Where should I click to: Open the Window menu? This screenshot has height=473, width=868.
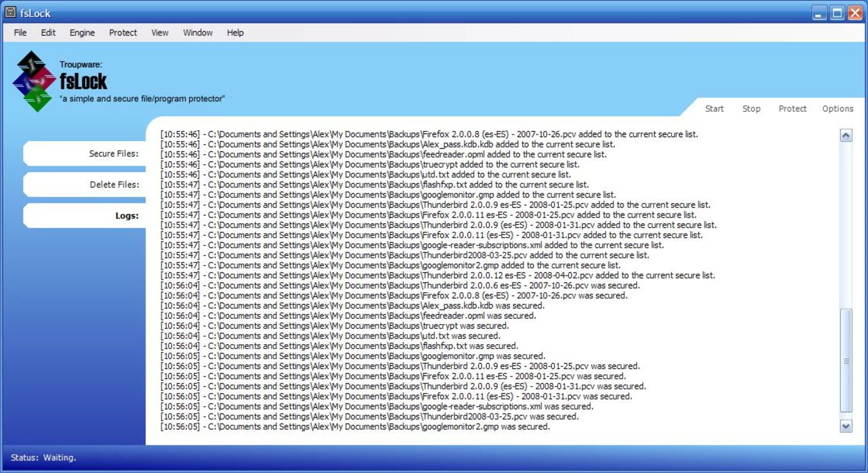pyautogui.click(x=197, y=33)
